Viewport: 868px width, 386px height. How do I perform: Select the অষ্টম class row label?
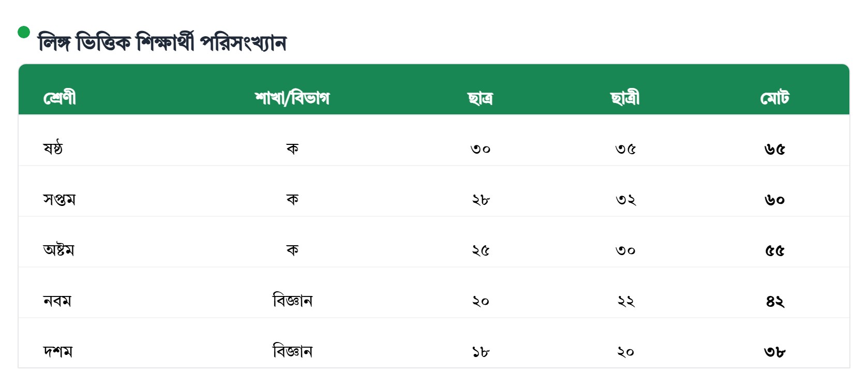coord(58,250)
